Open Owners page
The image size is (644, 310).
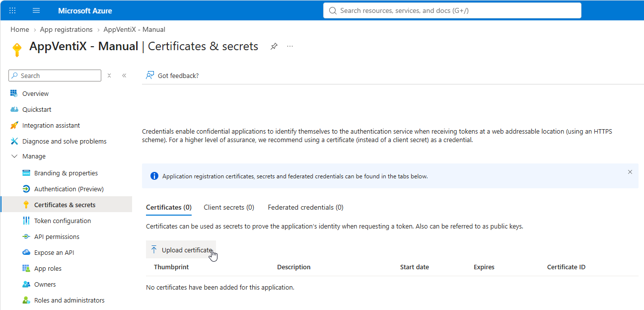pos(45,284)
